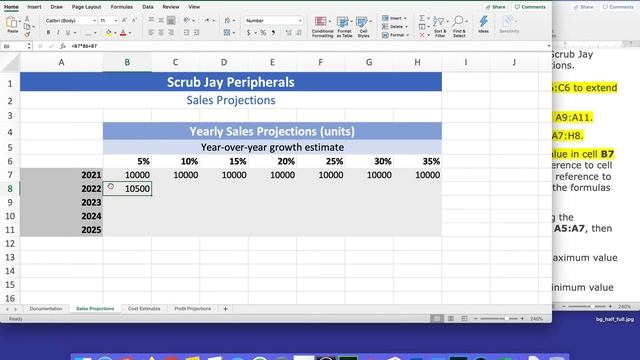Open Sort & Filter menu
This screenshot has height=360, width=640.
(440, 27)
